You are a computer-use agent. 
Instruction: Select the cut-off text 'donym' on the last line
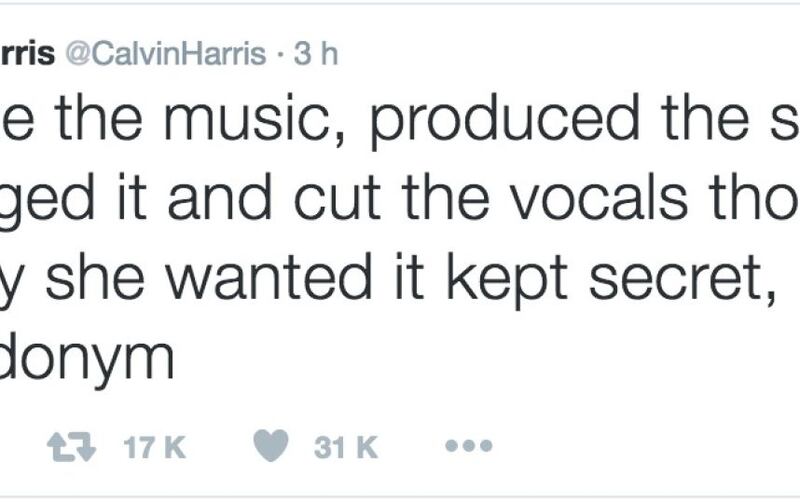87,362
